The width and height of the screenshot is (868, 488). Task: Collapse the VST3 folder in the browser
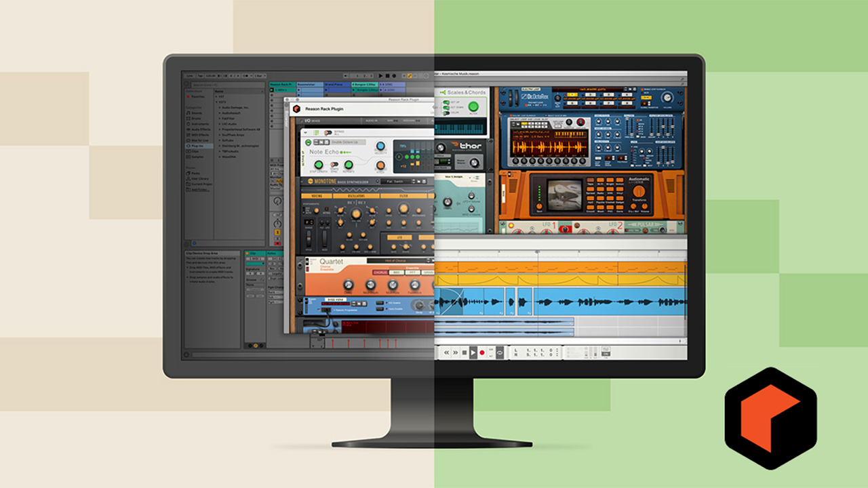216,102
